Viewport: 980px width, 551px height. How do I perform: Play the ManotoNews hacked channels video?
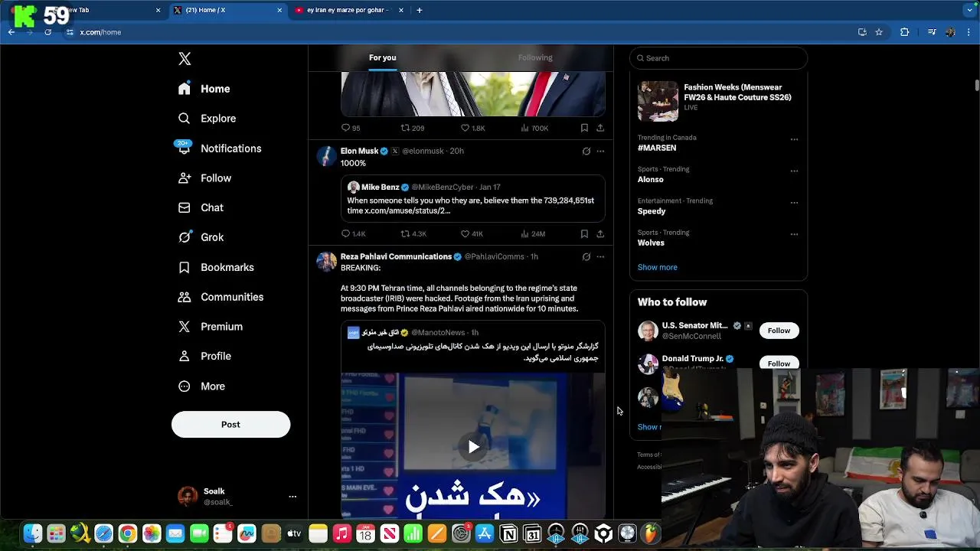pyautogui.click(x=473, y=447)
